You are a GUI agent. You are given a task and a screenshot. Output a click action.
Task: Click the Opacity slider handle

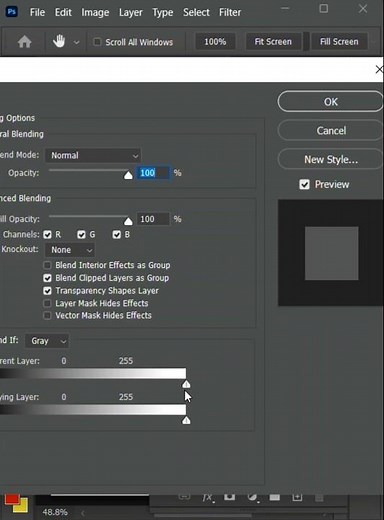(128, 175)
